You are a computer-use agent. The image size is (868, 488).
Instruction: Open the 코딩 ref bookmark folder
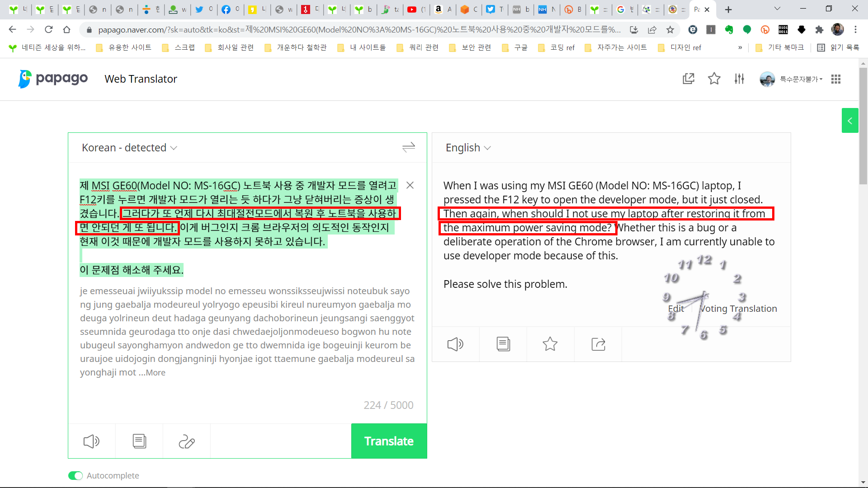557,47
